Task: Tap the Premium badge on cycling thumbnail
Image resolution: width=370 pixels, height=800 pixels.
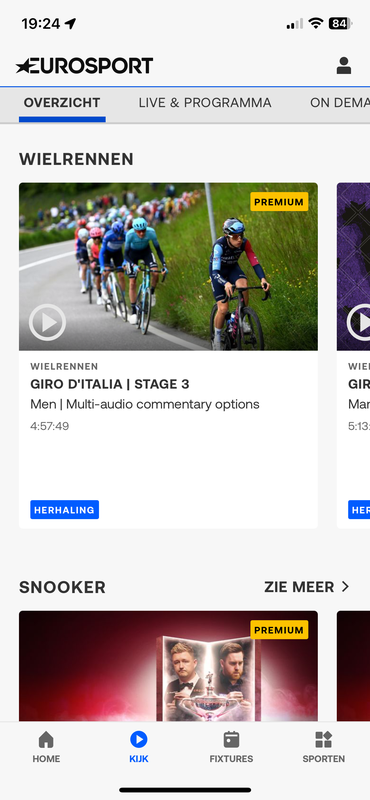Action: 279,202
